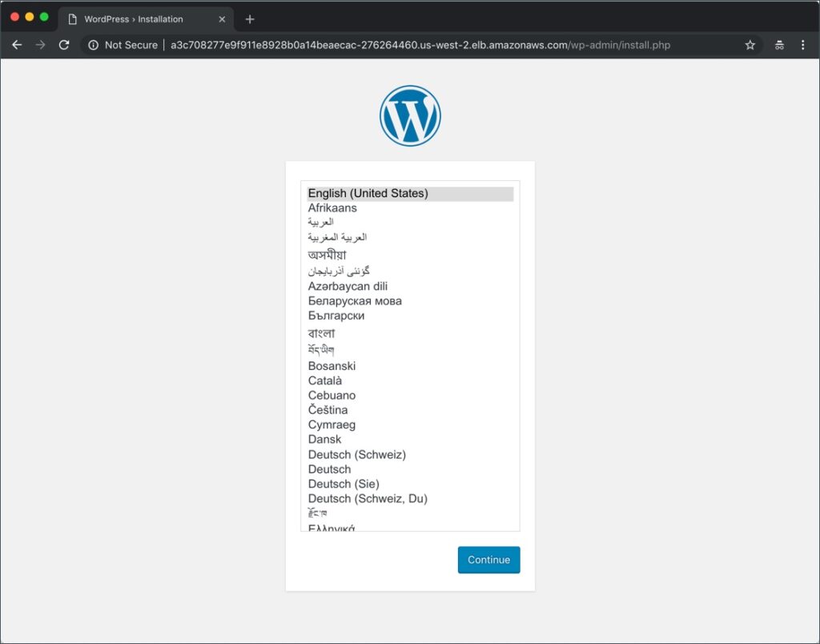Click the browser toolbar icon beside the star
The image size is (820, 644).
click(778, 46)
